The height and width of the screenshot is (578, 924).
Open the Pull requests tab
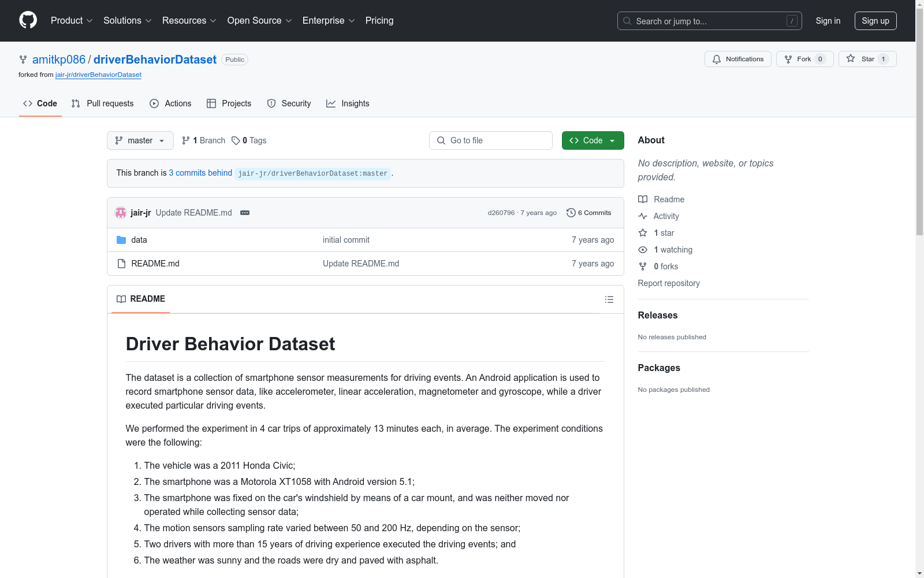(x=103, y=103)
